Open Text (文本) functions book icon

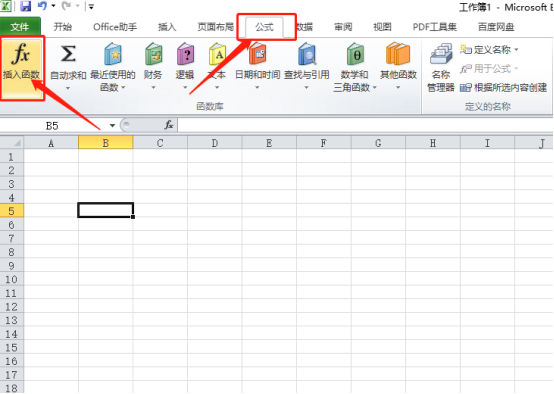point(217,54)
